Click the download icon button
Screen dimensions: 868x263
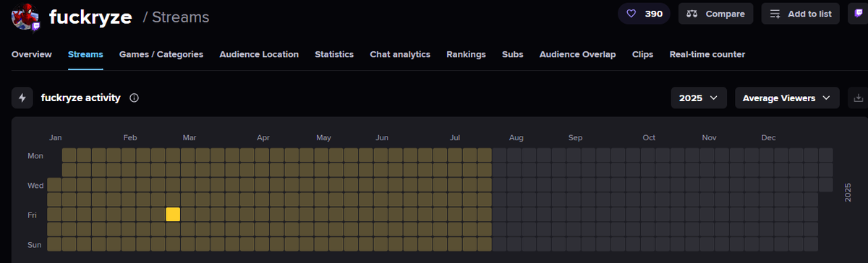tap(859, 98)
